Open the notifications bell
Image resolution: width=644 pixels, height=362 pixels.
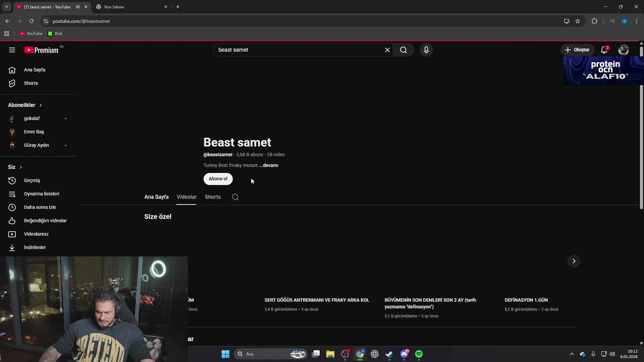pos(605,50)
